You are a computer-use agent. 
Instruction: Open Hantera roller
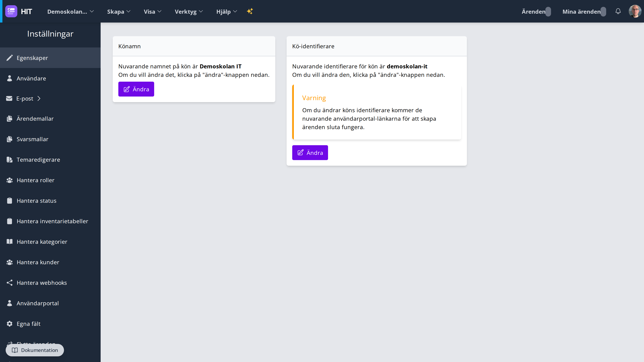[x=50, y=180]
